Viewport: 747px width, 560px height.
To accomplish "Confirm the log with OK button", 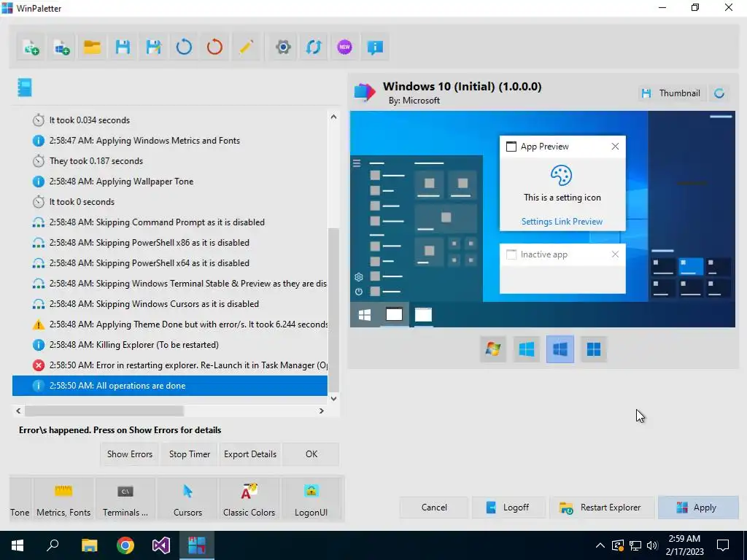I will point(311,454).
